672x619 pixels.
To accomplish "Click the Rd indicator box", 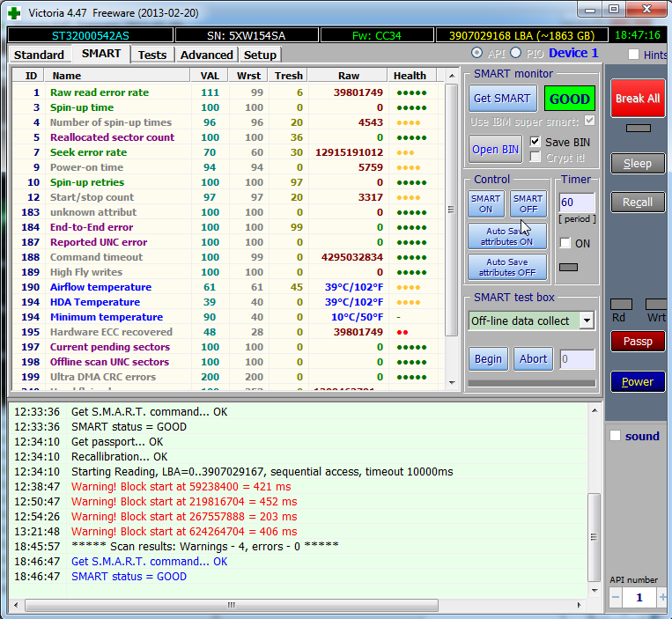I will pyautogui.click(x=621, y=304).
